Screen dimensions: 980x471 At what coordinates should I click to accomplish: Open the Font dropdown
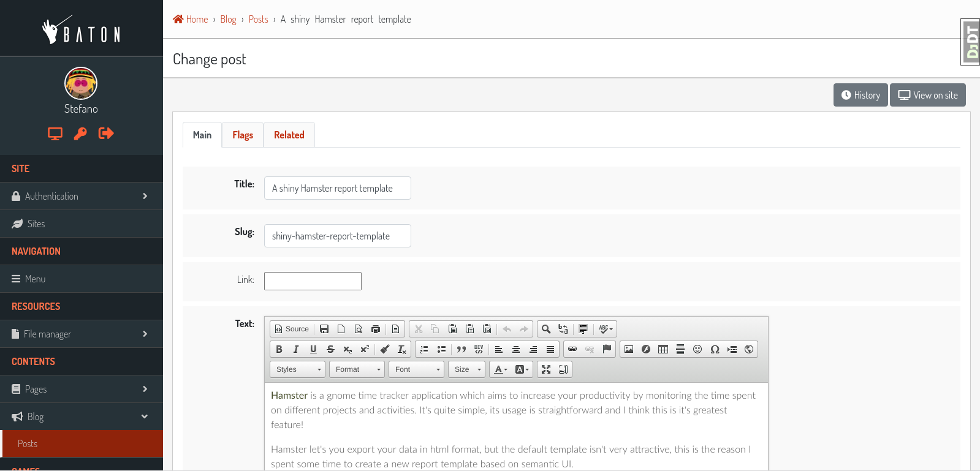pos(416,369)
